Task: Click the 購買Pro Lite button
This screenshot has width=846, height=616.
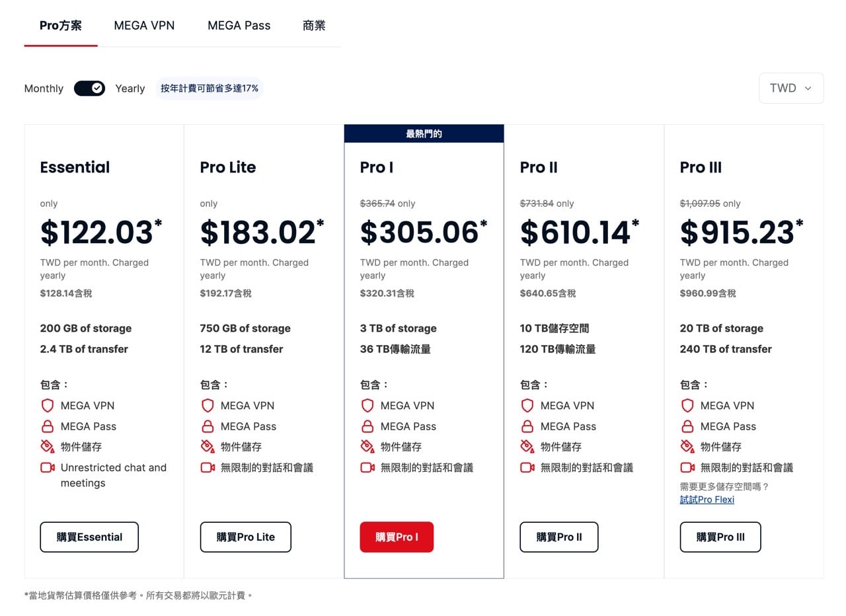Action: point(245,537)
